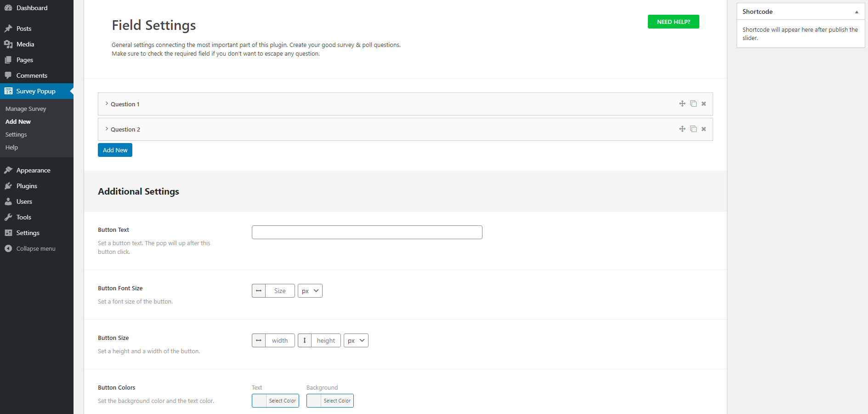Open the Survey Popup Settings submenu item
868x414 pixels.
[16, 135]
